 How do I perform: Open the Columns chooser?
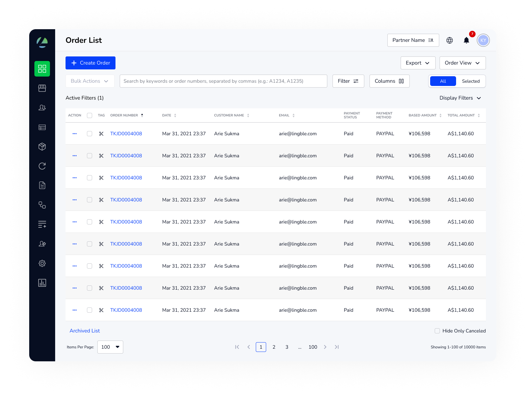pos(390,81)
